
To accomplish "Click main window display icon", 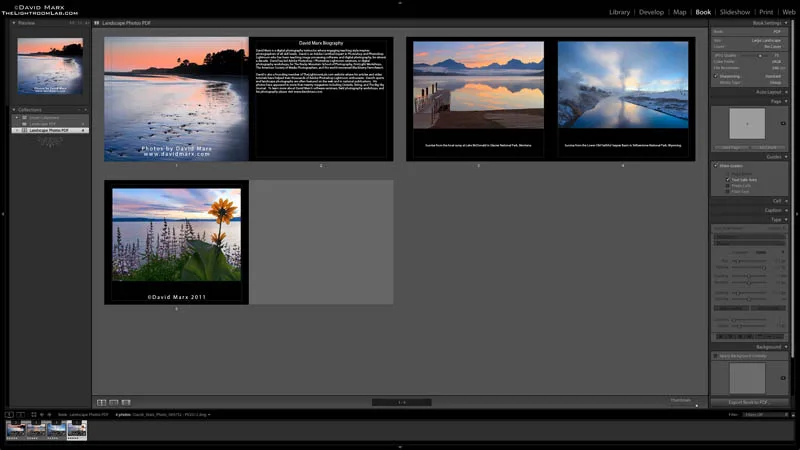I will pyautogui.click(x=9, y=415).
